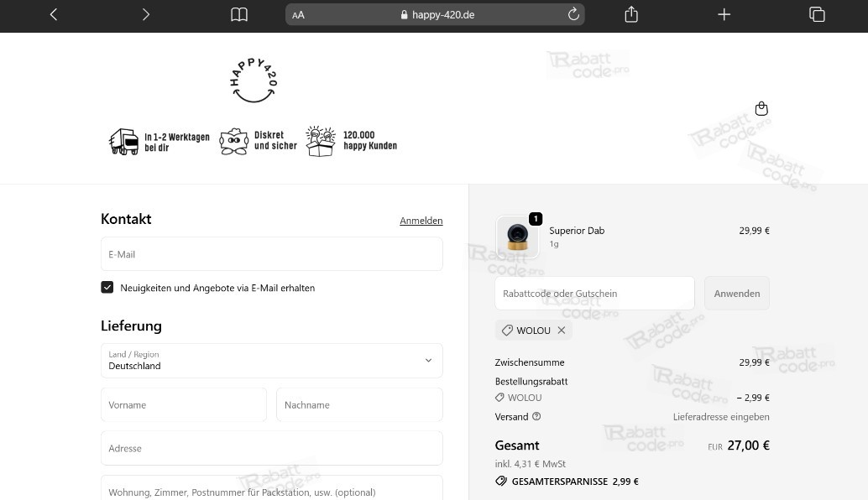Click the delivery truck shipping icon

coord(124,141)
